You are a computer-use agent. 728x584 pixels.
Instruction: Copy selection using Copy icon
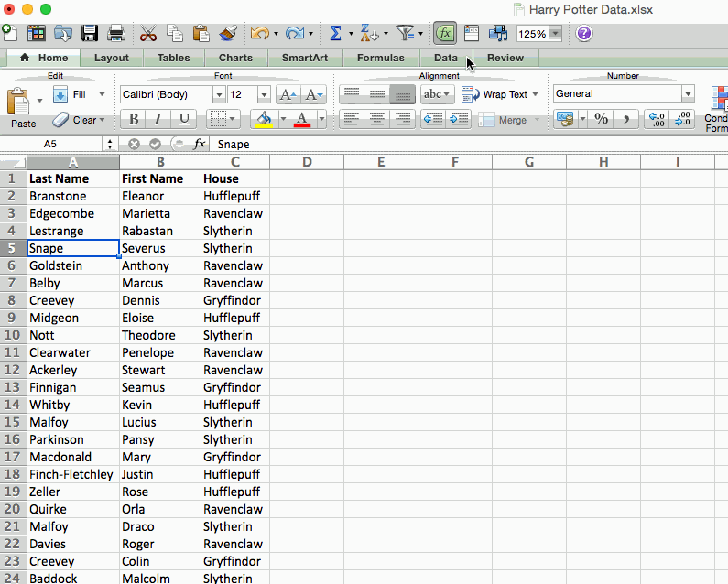pos(175,34)
